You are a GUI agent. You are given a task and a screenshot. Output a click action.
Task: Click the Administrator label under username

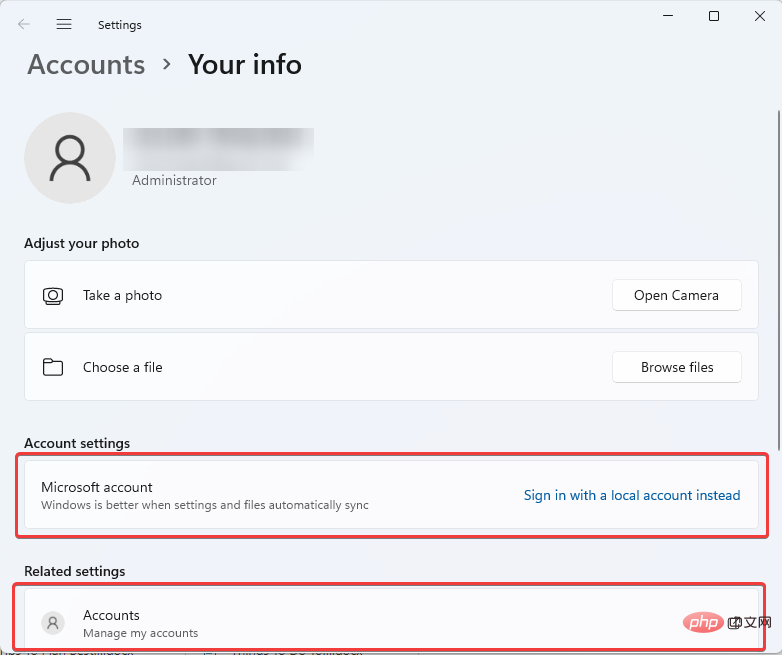click(174, 181)
